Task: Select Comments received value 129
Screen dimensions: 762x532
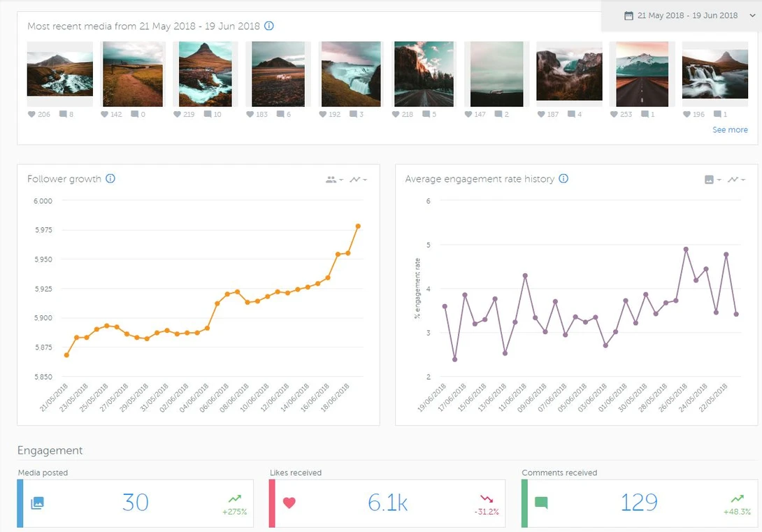Action: tap(639, 503)
